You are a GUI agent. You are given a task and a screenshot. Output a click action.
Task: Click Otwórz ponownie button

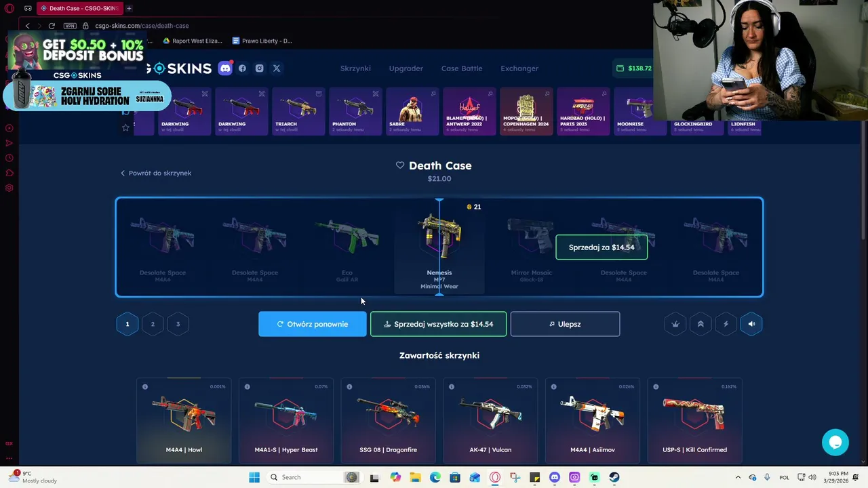click(313, 324)
